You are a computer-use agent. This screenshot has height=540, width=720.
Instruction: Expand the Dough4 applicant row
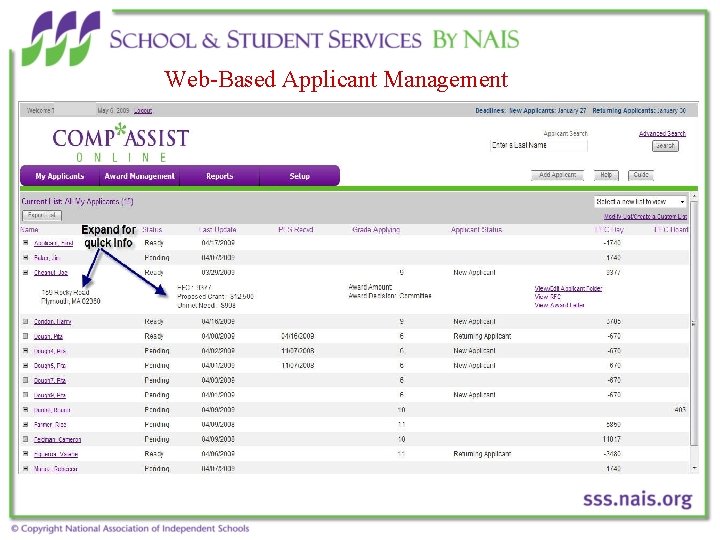point(26,351)
